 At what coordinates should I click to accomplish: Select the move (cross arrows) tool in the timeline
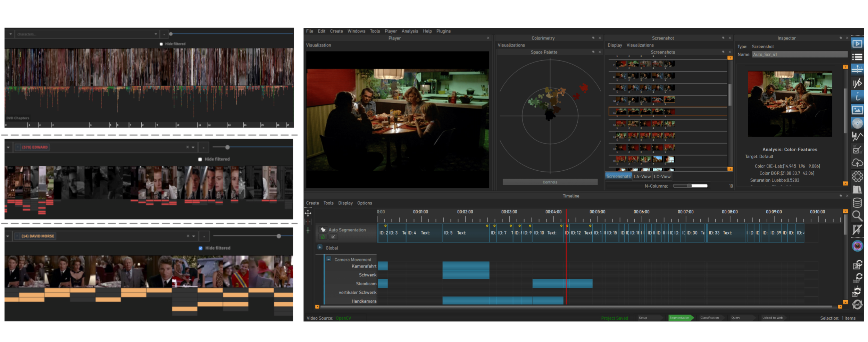click(308, 213)
